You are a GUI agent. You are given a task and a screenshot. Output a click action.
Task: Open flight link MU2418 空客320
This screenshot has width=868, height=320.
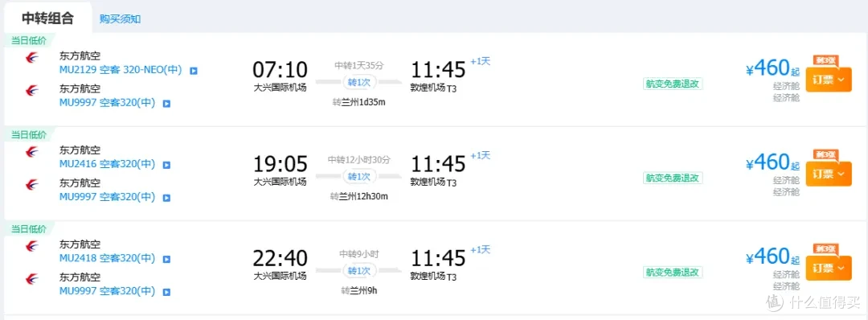click(108, 259)
